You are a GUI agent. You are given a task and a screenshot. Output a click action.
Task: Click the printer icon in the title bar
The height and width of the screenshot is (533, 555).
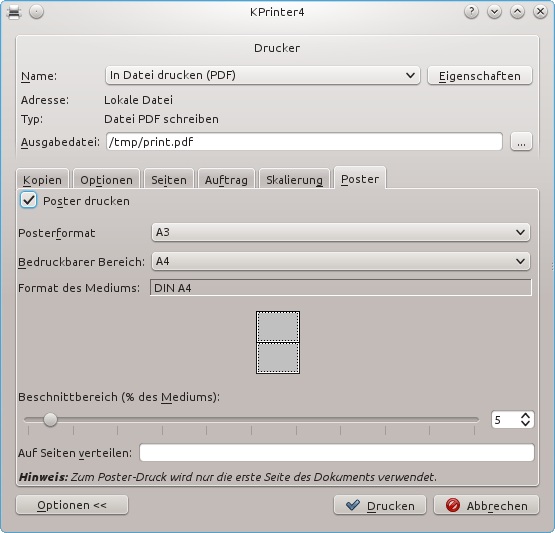click(14, 12)
